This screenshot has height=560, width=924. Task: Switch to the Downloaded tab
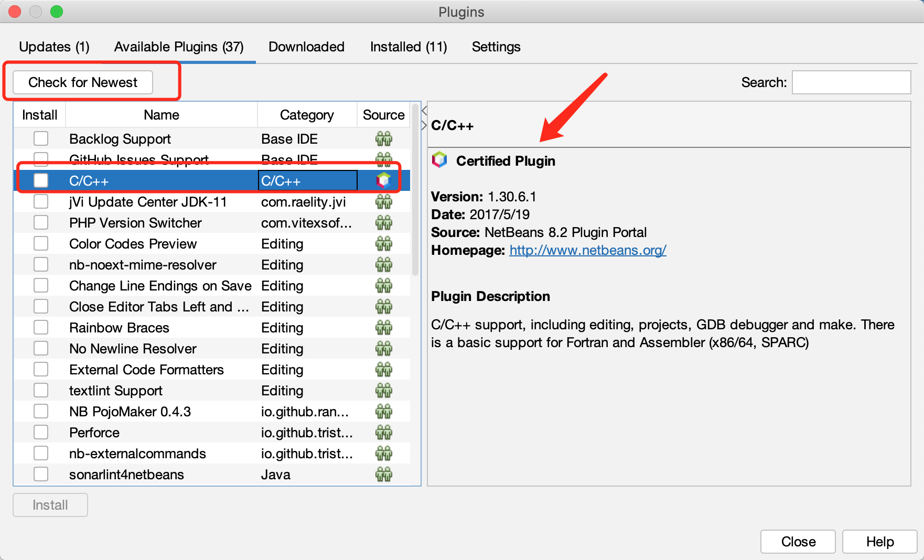[x=306, y=47]
